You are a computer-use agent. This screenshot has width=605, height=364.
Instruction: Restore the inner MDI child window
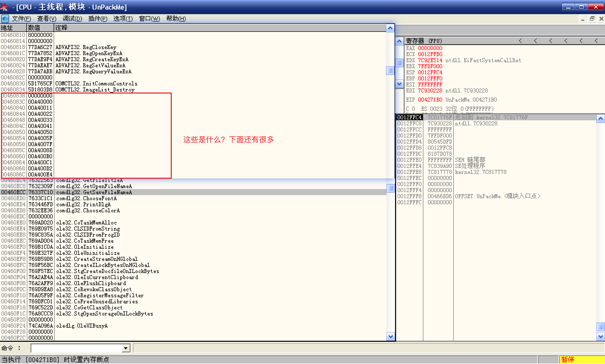pyautogui.click(x=592, y=19)
